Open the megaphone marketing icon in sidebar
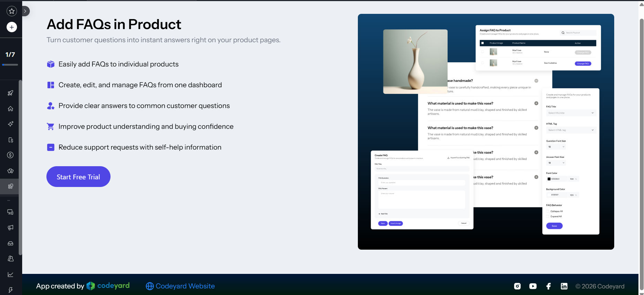 coord(11,227)
